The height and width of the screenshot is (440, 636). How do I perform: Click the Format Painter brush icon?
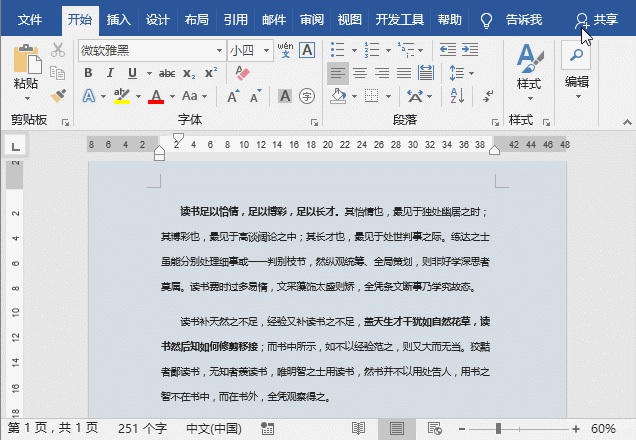(x=58, y=96)
